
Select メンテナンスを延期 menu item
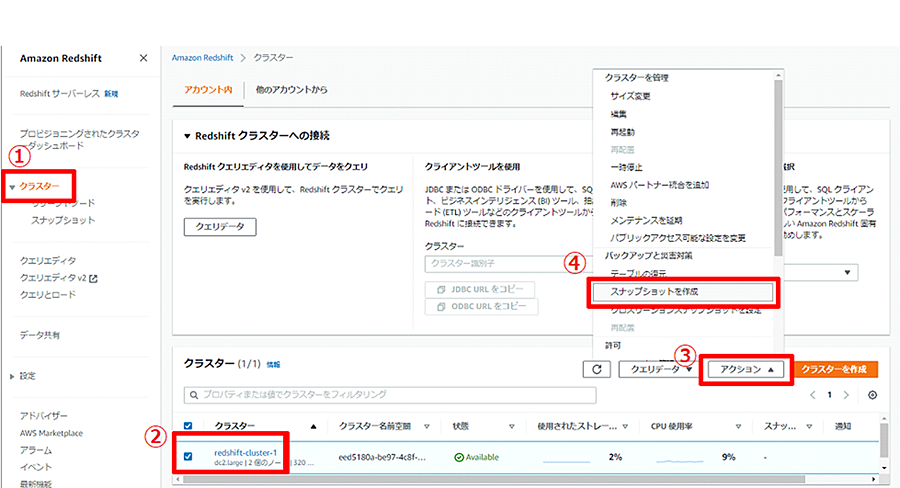coord(646,220)
